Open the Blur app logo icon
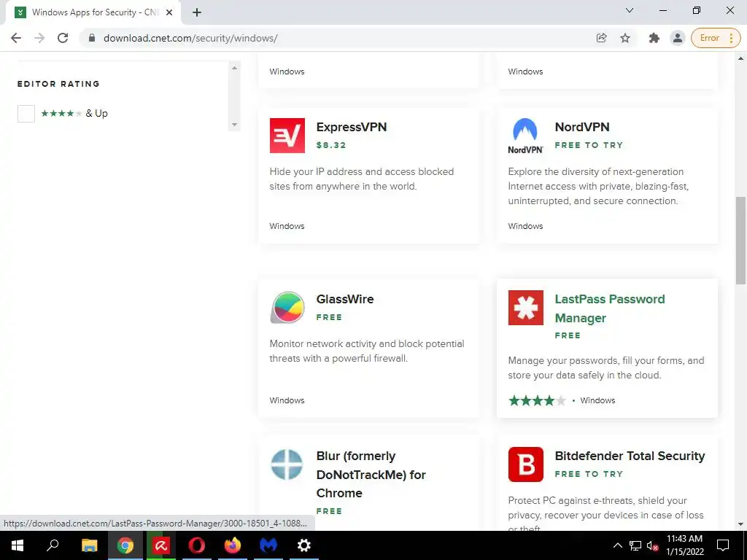 pos(287,464)
